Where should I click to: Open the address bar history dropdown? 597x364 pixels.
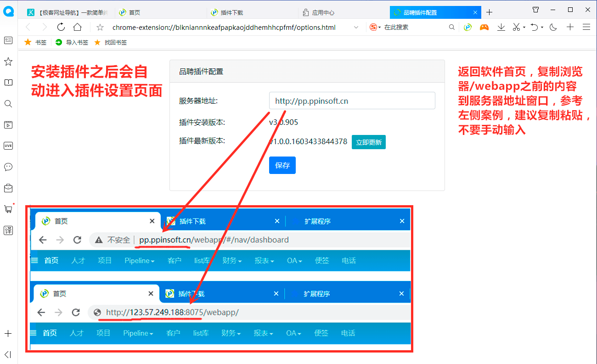pyautogui.click(x=356, y=27)
